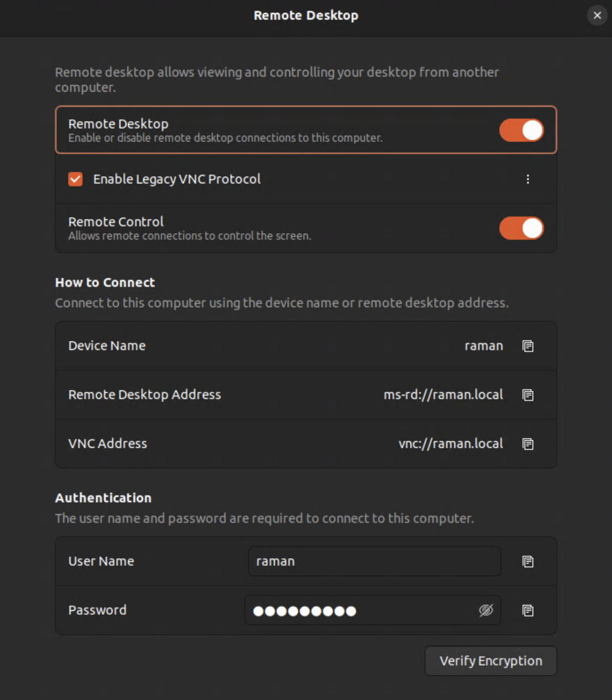Copy the password

pos(527,610)
